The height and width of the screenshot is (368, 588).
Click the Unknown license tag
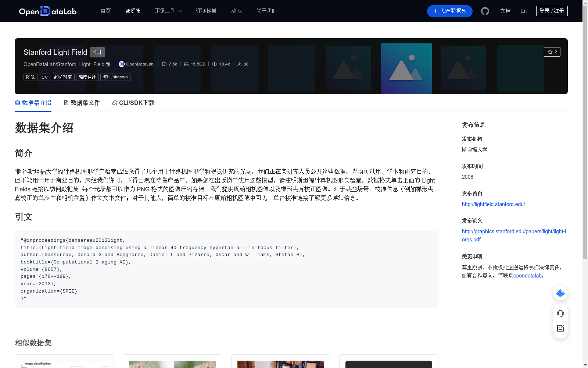click(x=115, y=77)
